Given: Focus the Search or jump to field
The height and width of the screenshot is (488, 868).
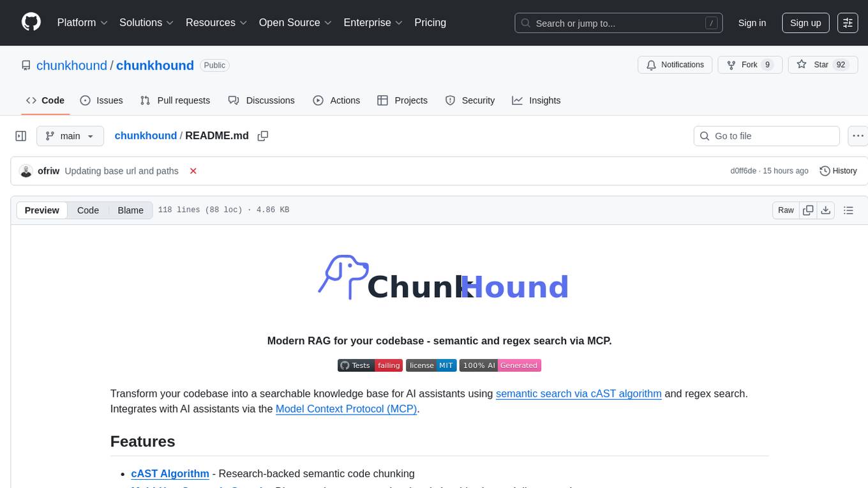Looking at the screenshot, I should (x=618, y=23).
